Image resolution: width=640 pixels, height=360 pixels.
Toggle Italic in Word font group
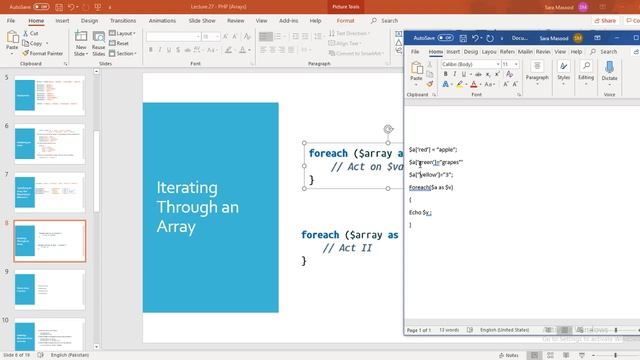click(x=454, y=74)
